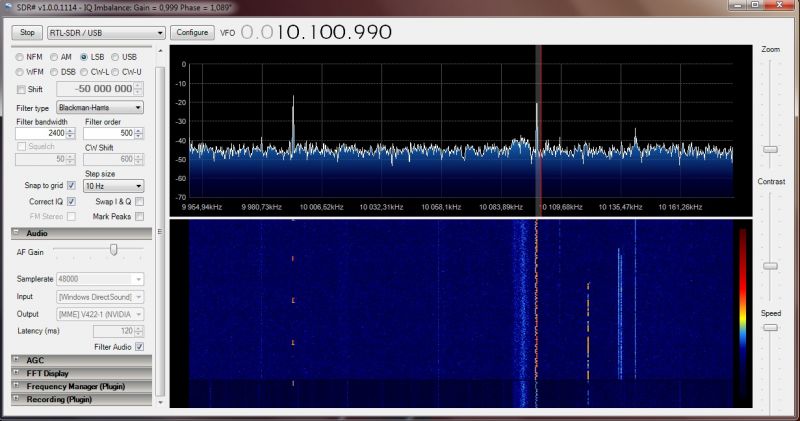The width and height of the screenshot is (800, 421).
Task: Enable the Shift checkbox
Action: pos(21,89)
